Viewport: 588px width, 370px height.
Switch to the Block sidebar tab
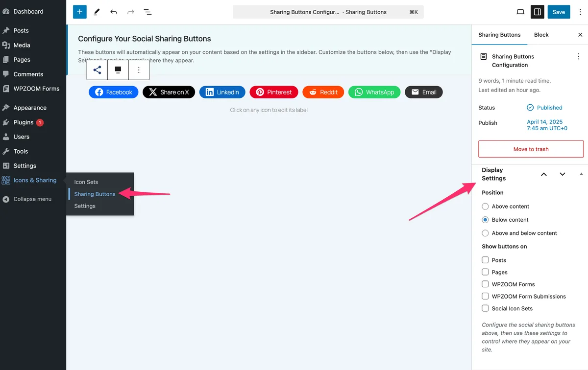click(x=541, y=35)
